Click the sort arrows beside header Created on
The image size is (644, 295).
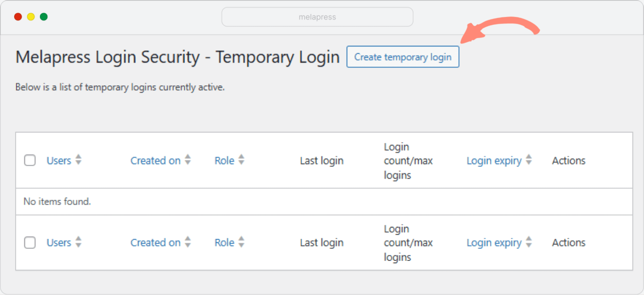point(188,160)
